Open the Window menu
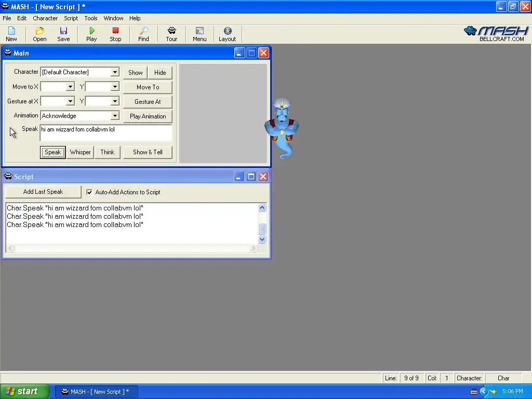532x399 pixels. pos(113,18)
